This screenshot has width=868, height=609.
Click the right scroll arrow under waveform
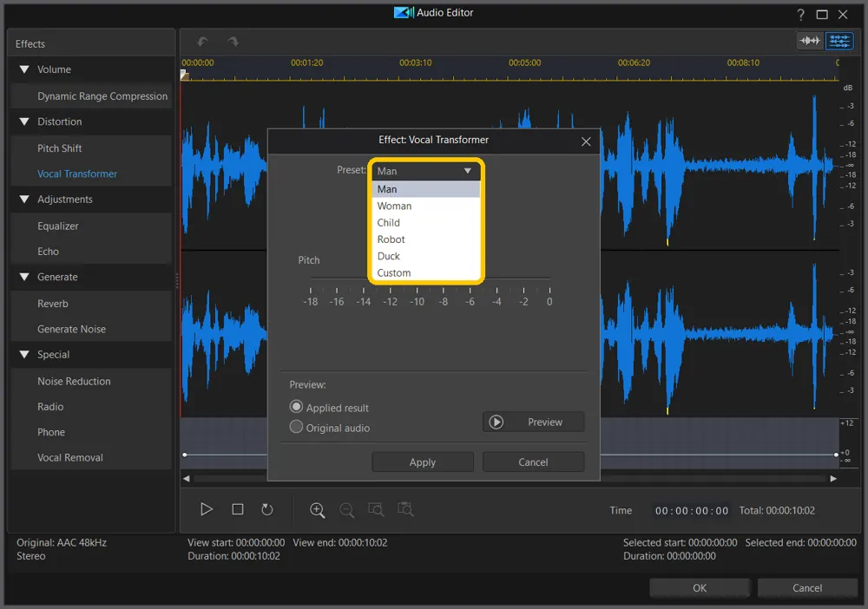(833, 479)
